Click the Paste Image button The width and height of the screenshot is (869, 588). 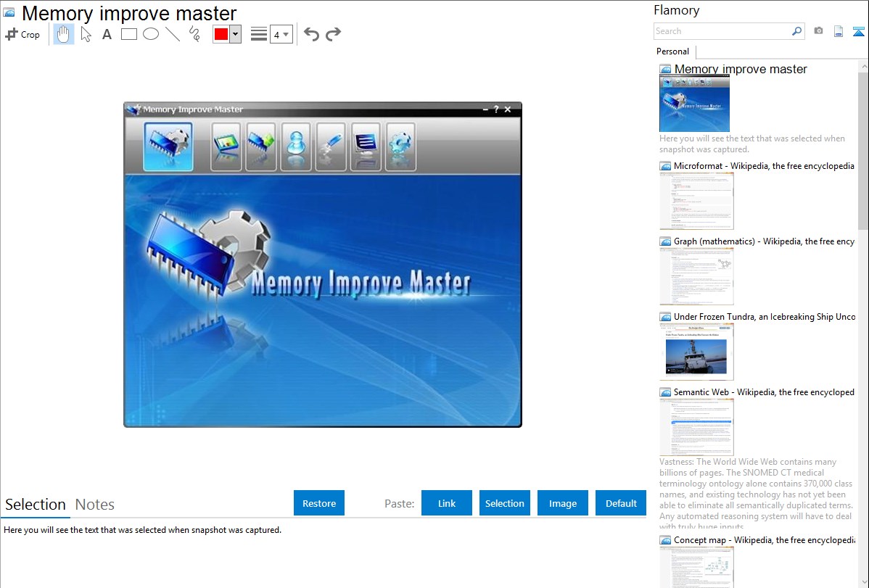click(562, 503)
